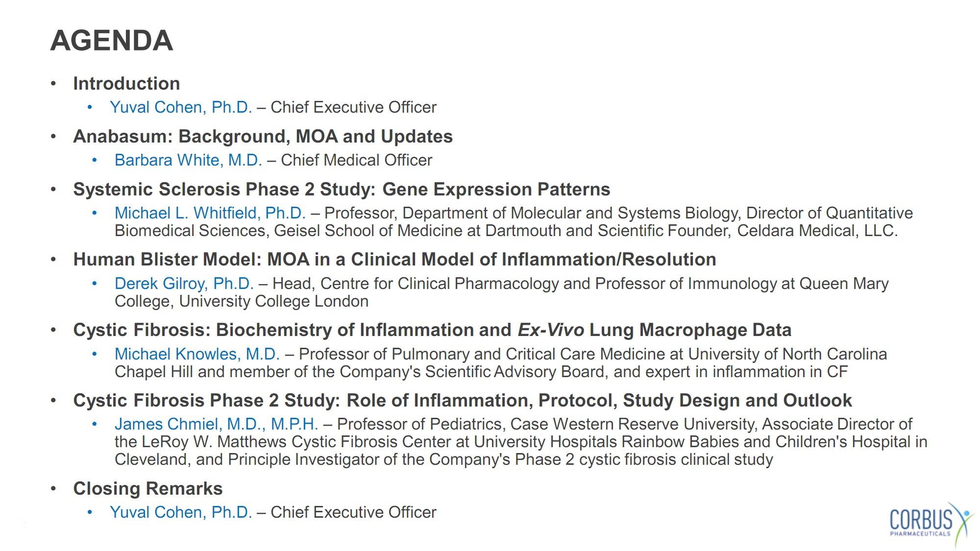Open the first Yuval Cohen, Ph.D. link
Viewport: 980px width, 551px height.
pyautogui.click(x=181, y=107)
